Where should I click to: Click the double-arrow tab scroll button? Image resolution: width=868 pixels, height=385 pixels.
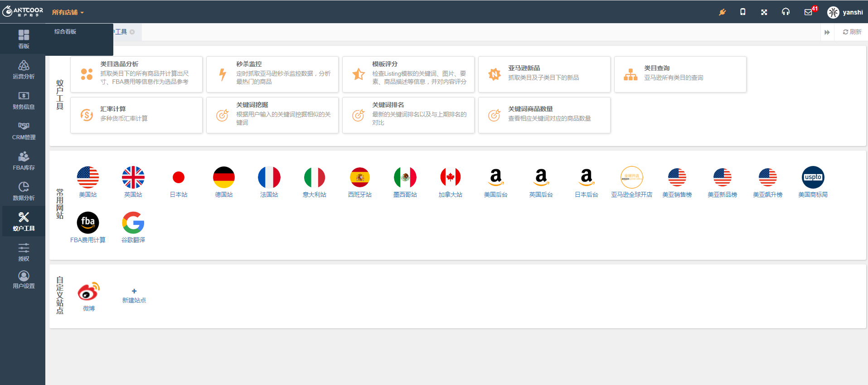pyautogui.click(x=827, y=32)
